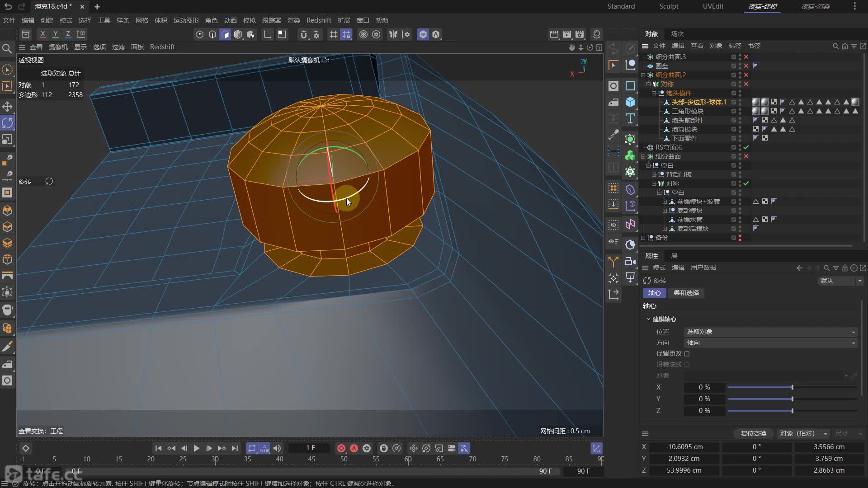Image resolution: width=868 pixels, height=488 pixels.
Task: Toggle visibility dots for 炮筒模块
Action: pyautogui.click(x=740, y=129)
